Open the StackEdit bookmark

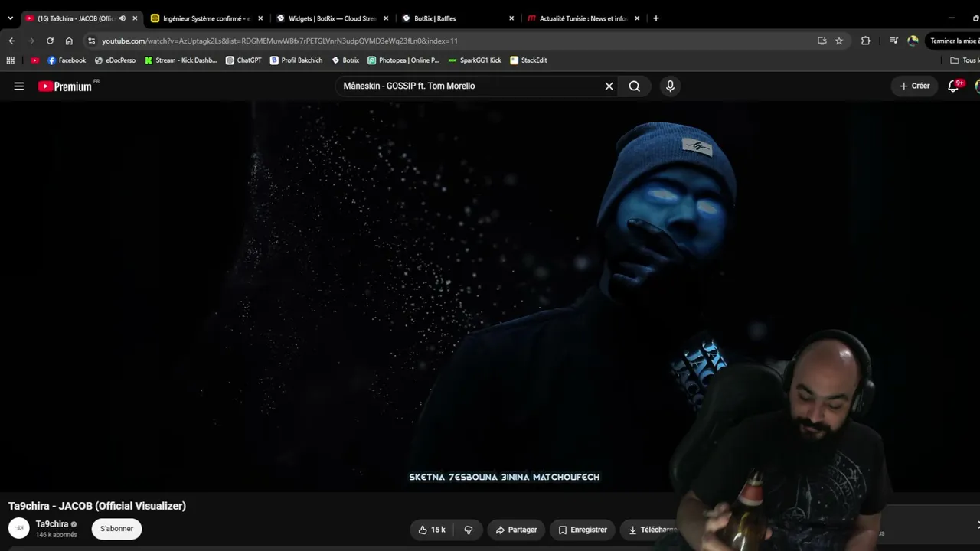coord(528,60)
